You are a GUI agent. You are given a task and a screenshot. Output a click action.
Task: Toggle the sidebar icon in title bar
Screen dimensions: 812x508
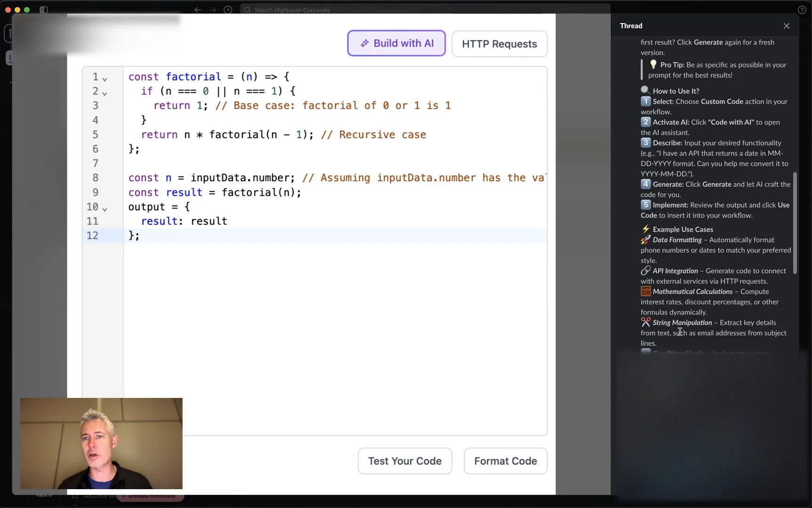[x=44, y=10]
